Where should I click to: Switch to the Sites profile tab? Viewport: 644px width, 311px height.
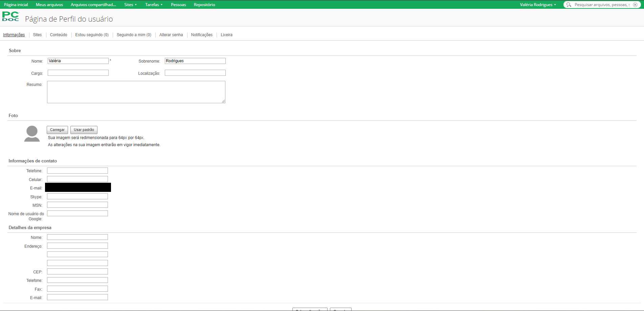(37, 35)
